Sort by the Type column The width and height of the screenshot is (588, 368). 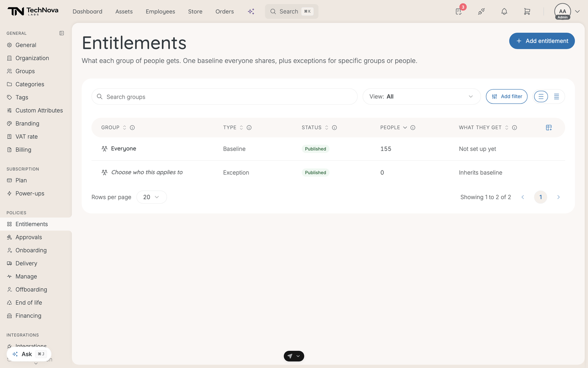[x=241, y=128]
